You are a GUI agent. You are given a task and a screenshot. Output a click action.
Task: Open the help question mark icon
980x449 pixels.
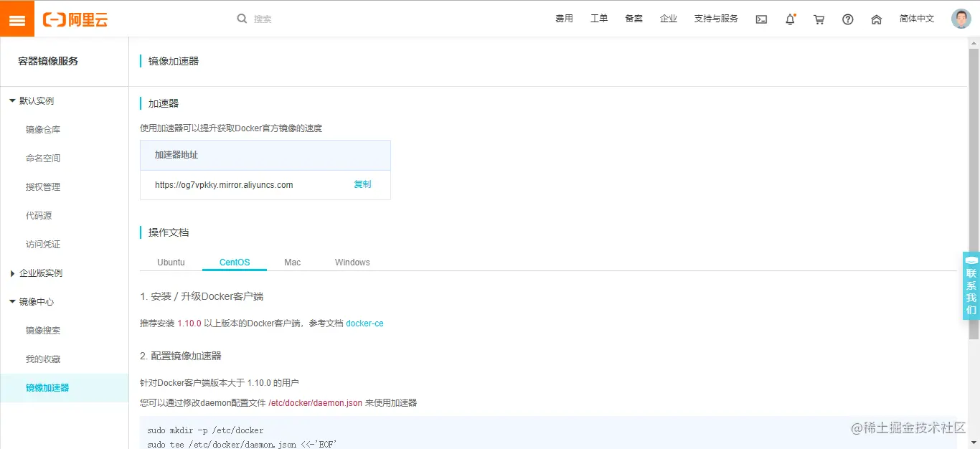coord(847,19)
